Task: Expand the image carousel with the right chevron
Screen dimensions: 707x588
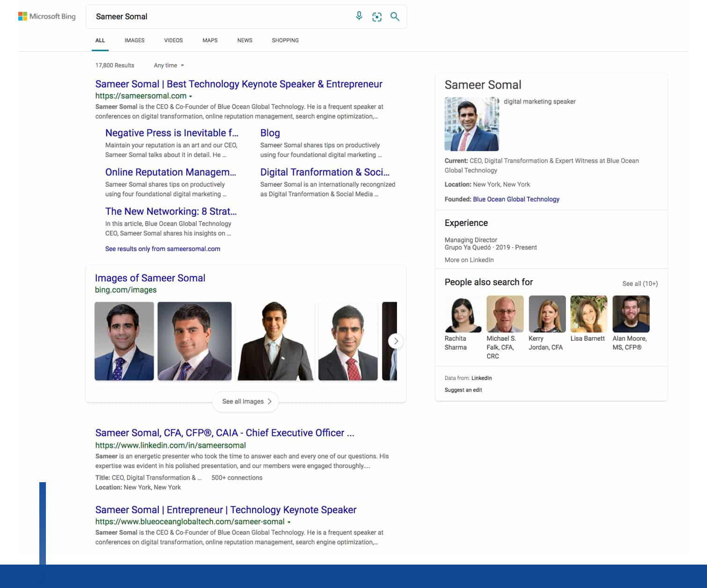Action: point(396,341)
